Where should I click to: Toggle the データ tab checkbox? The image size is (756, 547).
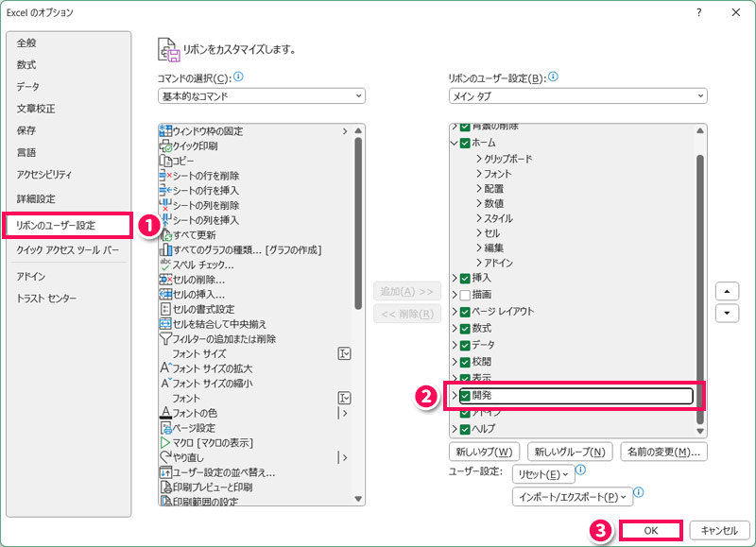pyautogui.click(x=465, y=346)
